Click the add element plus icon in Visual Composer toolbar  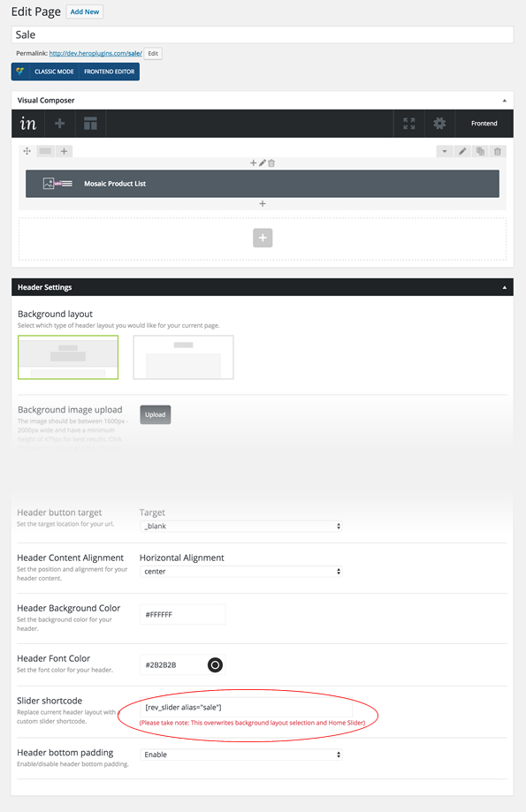[x=59, y=123]
